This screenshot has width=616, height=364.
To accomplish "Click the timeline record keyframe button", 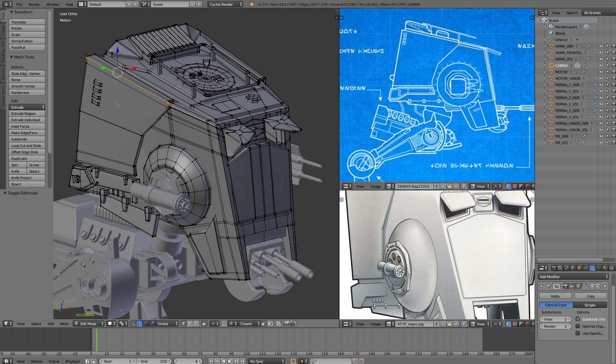I will click(x=293, y=361).
